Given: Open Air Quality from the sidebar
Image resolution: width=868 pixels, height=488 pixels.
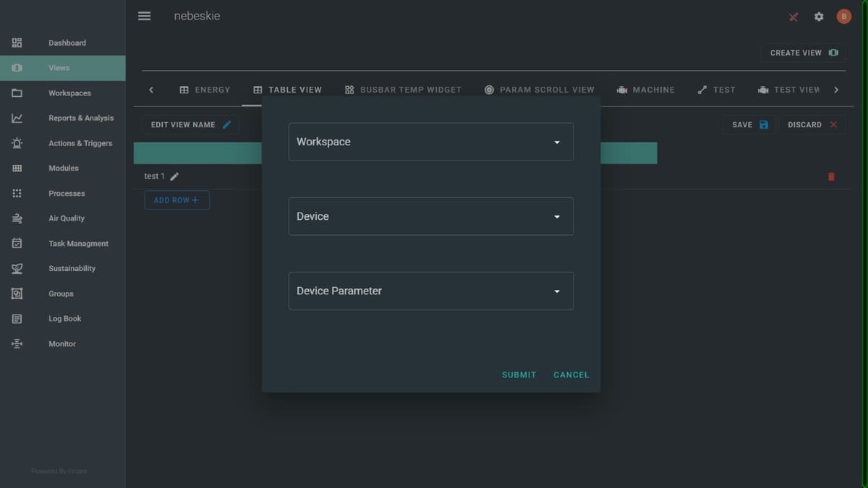Looking at the screenshot, I should 66,218.
